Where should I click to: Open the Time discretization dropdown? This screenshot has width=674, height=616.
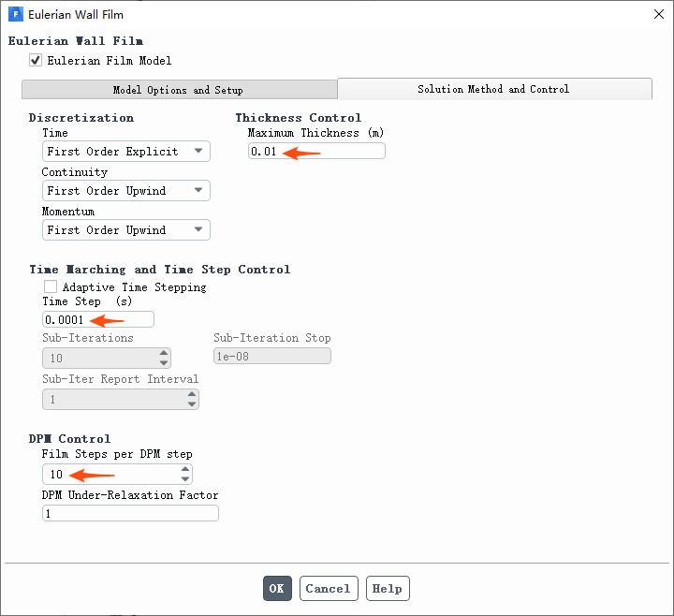(125, 152)
